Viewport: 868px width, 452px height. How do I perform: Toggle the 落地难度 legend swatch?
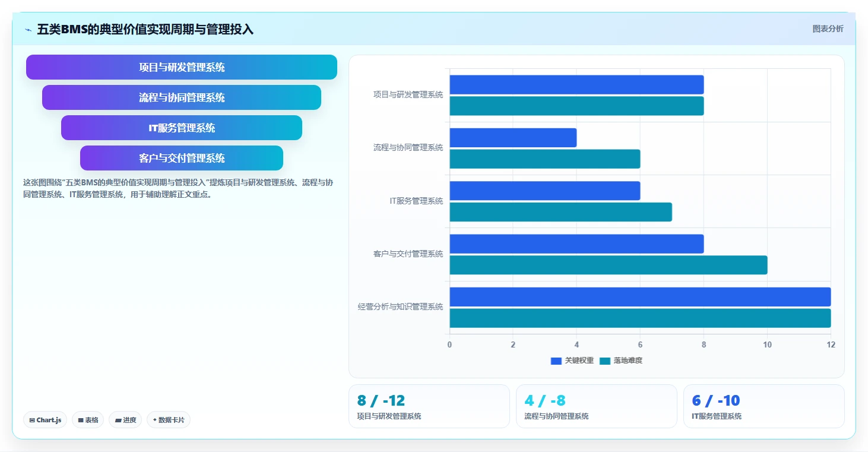point(605,361)
